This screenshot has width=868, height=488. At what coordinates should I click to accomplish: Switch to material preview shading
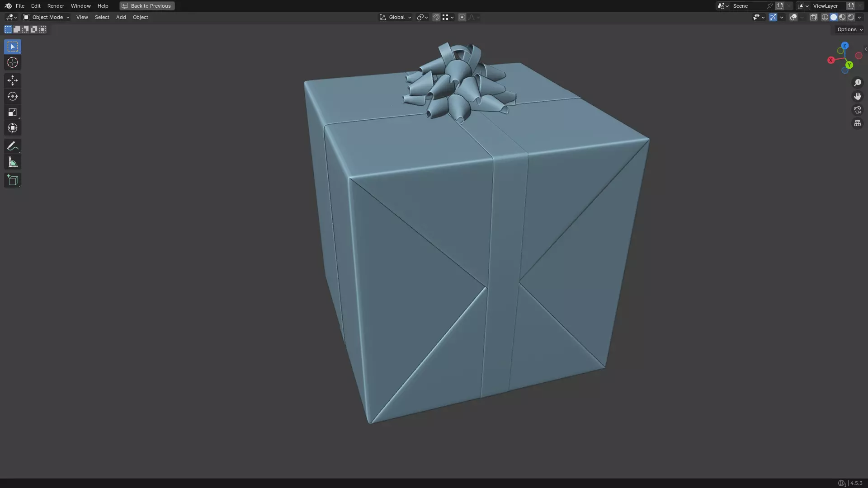[842, 17]
